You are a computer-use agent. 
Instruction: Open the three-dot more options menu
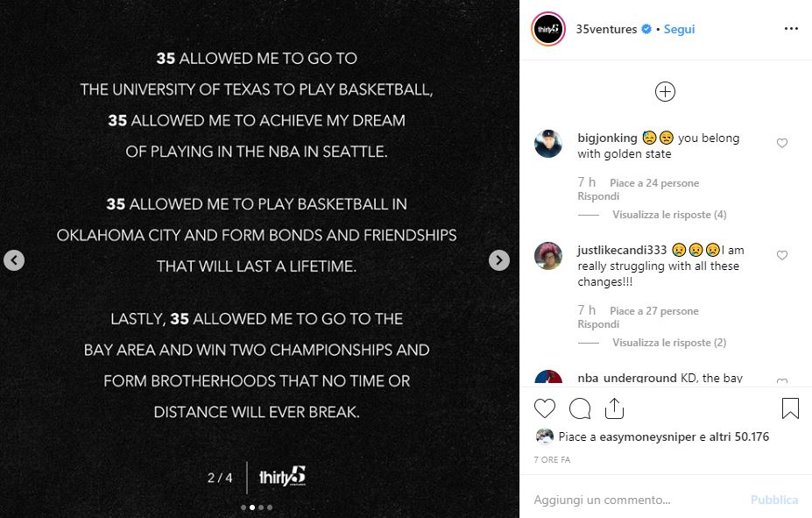791,29
